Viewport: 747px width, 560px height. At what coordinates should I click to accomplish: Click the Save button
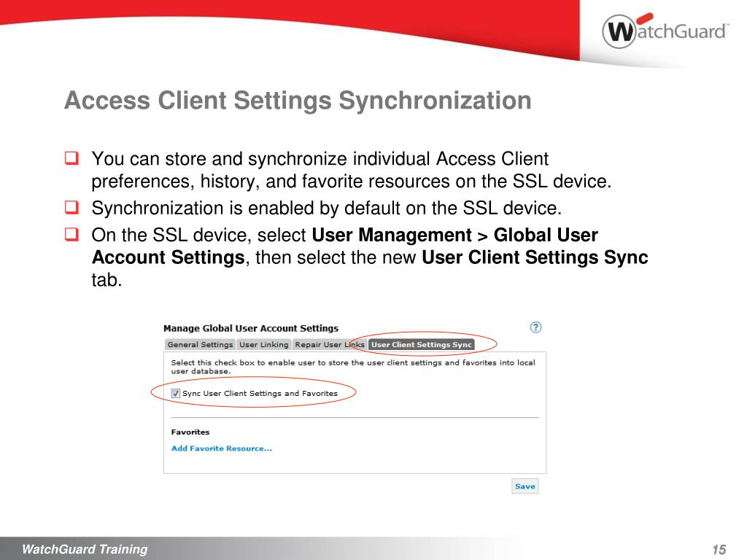point(525,486)
